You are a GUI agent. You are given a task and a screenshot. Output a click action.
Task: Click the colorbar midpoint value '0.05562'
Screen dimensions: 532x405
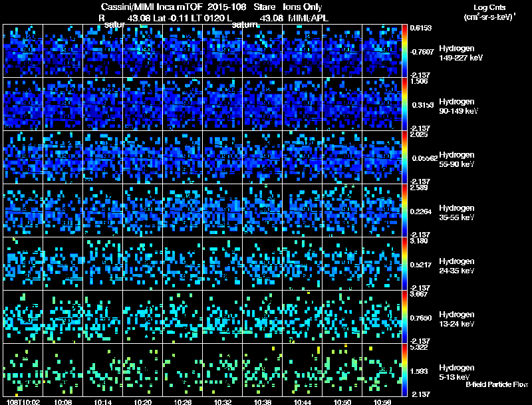pos(424,158)
